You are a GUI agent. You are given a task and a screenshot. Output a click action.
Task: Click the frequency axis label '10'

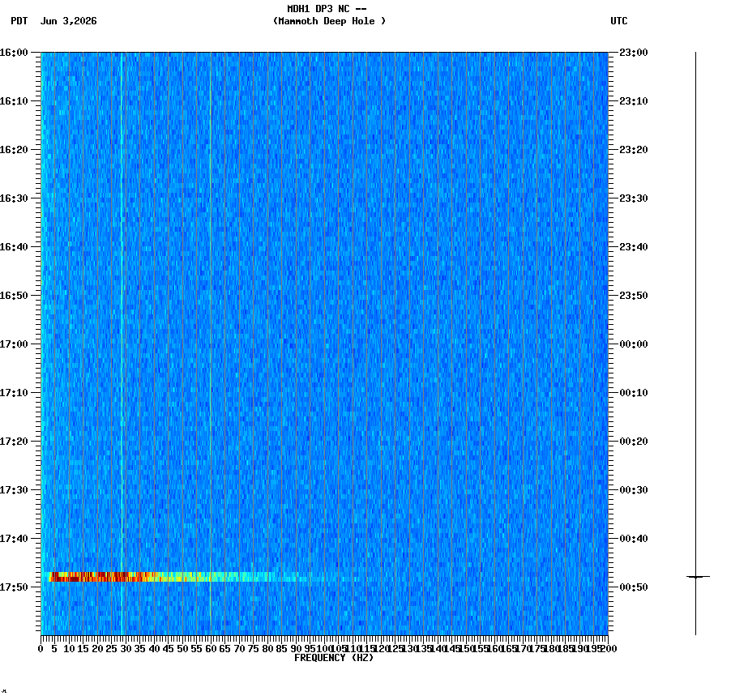[69, 649]
